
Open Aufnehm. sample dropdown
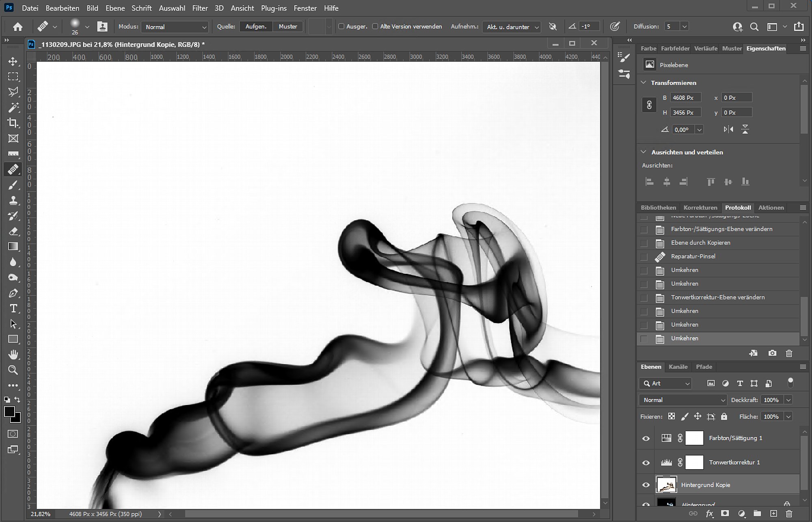(512, 27)
